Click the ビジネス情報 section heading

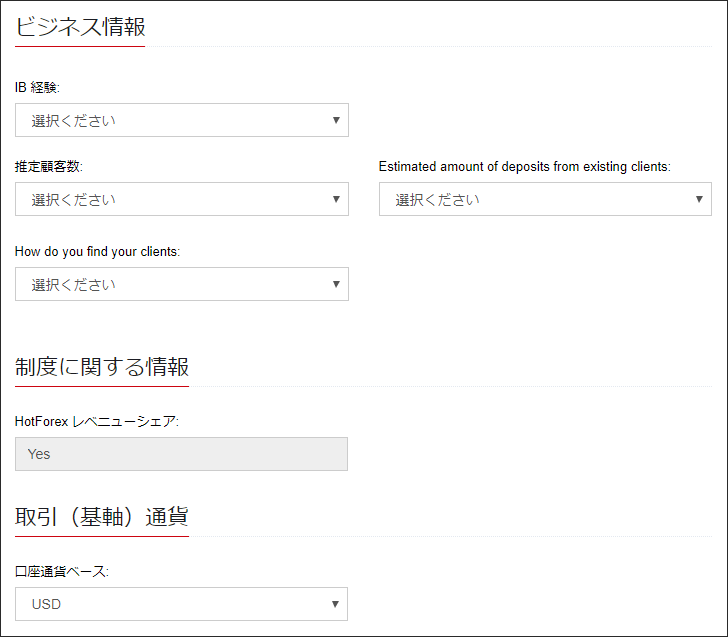(x=80, y=27)
